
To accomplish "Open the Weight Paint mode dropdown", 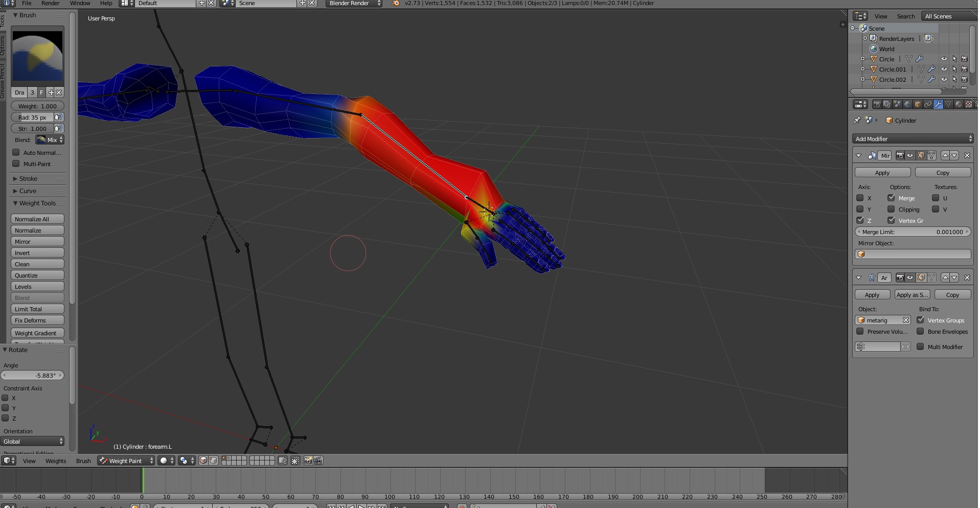I will click(126, 461).
